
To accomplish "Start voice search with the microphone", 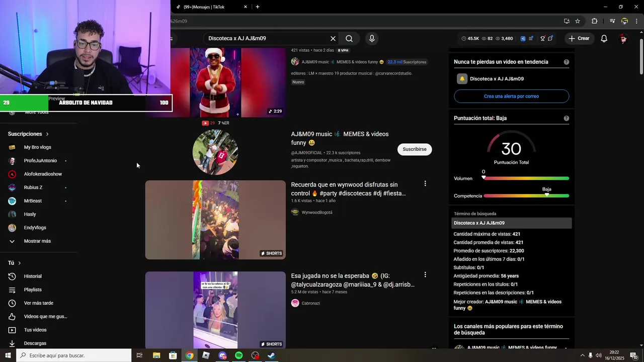I will 372,38.
